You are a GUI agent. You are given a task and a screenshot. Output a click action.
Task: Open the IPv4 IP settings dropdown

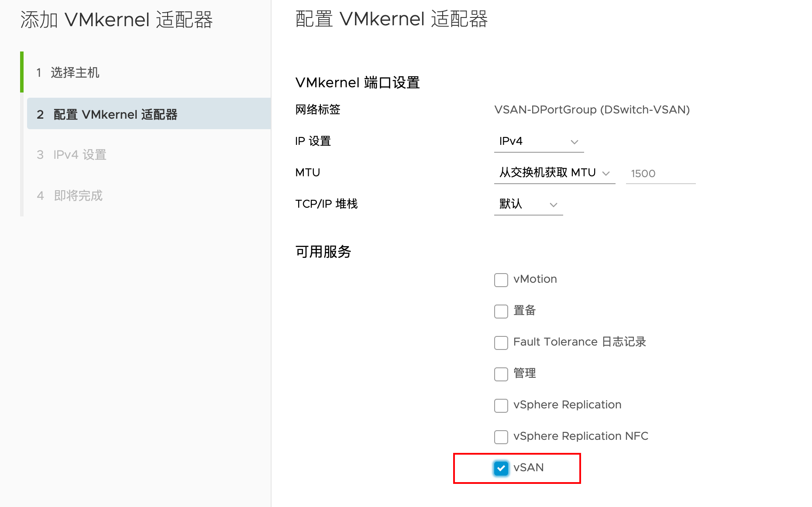click(538, 142)
